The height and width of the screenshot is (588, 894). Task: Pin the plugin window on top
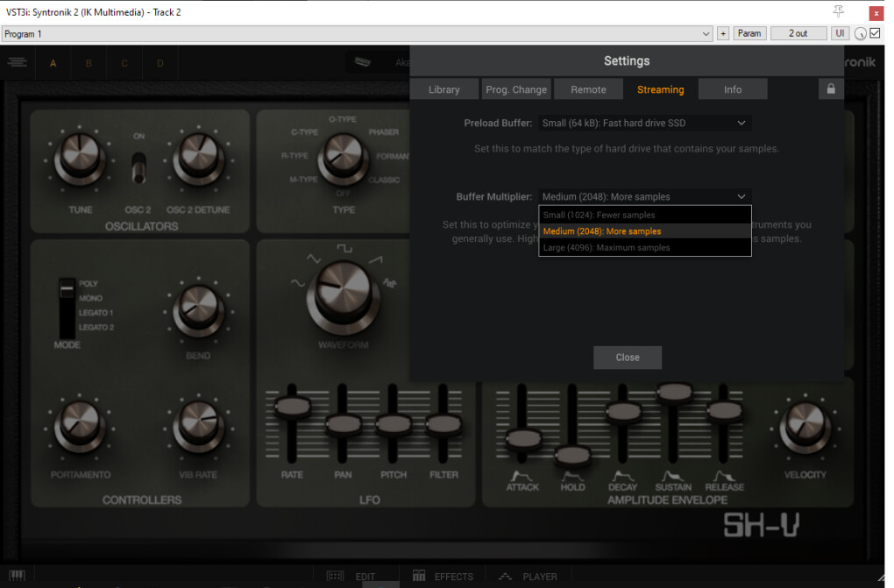click(x=838, y=11)
